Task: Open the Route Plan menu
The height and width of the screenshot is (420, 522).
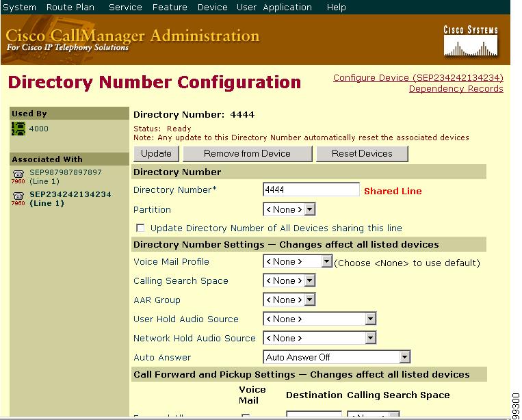Action: (70, 7)
